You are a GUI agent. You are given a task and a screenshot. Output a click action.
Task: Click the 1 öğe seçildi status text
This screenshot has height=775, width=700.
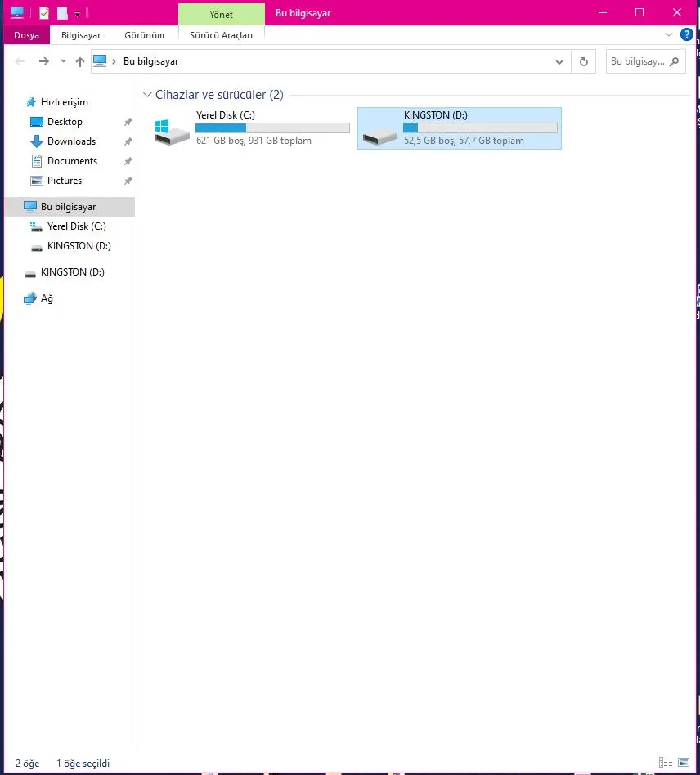[x=83, y=764]
